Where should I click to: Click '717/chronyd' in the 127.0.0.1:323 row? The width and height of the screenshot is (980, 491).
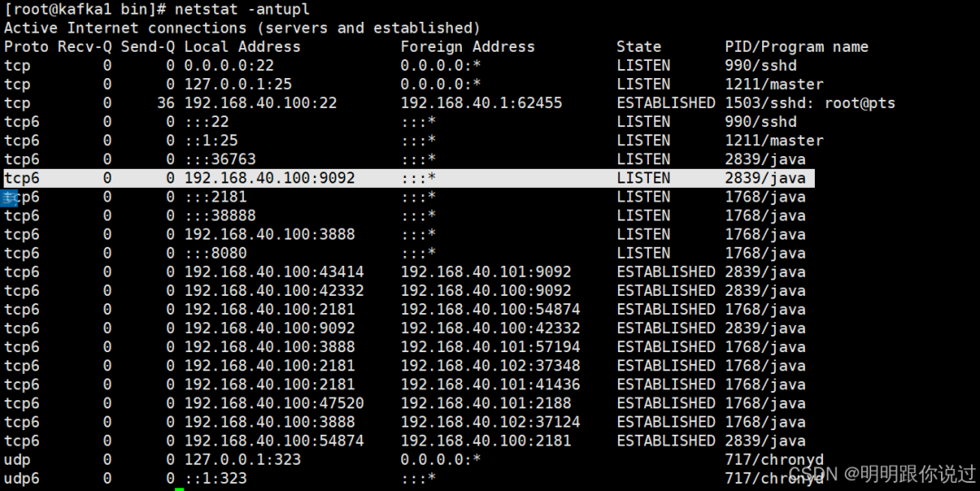tap(774, 460)
